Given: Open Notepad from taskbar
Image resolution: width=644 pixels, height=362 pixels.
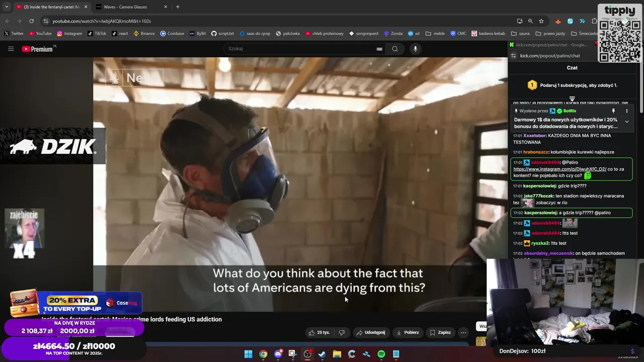Looking at the screenshot, I should (396, 354).
